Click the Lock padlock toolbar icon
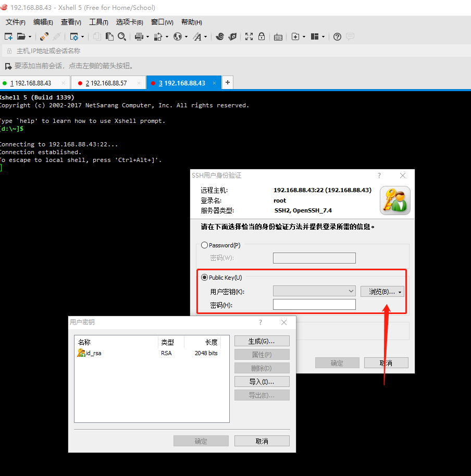 tap(262, 36)
